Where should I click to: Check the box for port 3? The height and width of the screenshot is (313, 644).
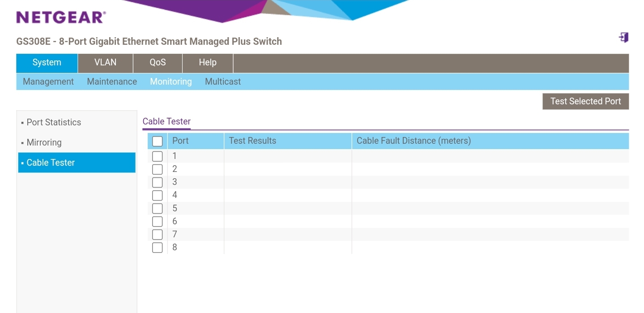[158, 182]
